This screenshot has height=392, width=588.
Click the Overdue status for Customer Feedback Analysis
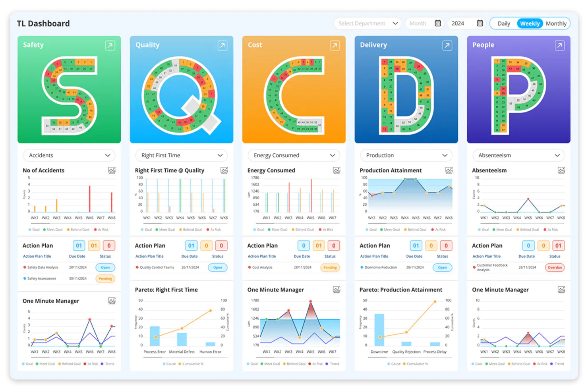coord(555,268)
